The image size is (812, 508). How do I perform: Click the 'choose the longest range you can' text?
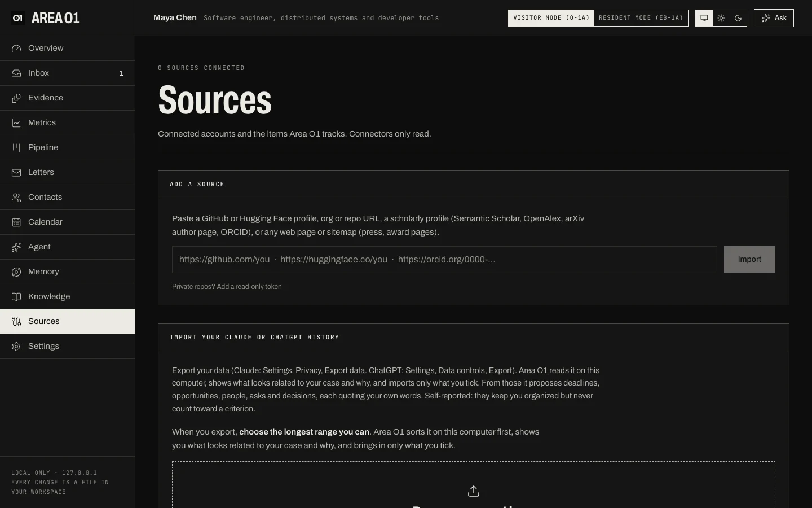pyautogui.click(x=304, y=432)
